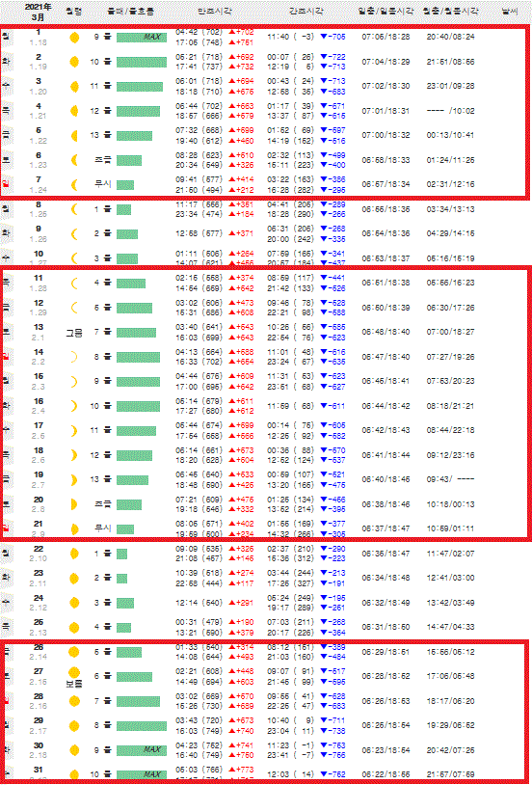This screenshot has width=532, height=785.
Task: Click the moonrise/moonset time 12:41/03:00
Action: [450, 579]
